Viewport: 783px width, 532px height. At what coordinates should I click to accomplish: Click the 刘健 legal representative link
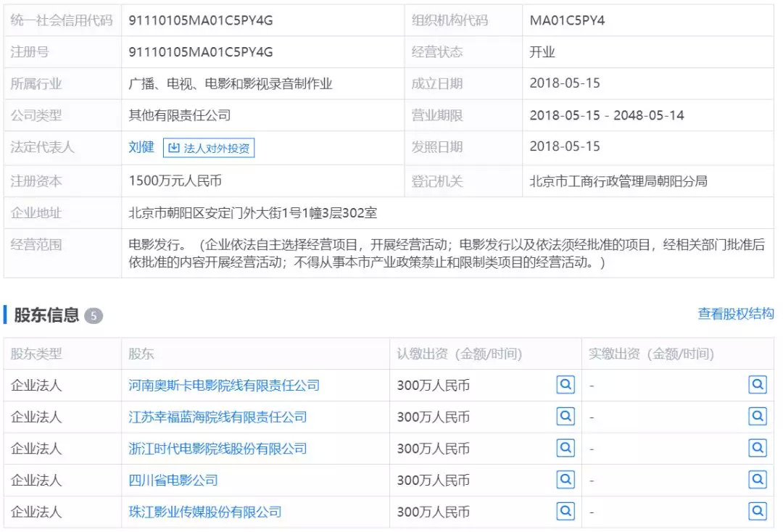tap(141, 147)
